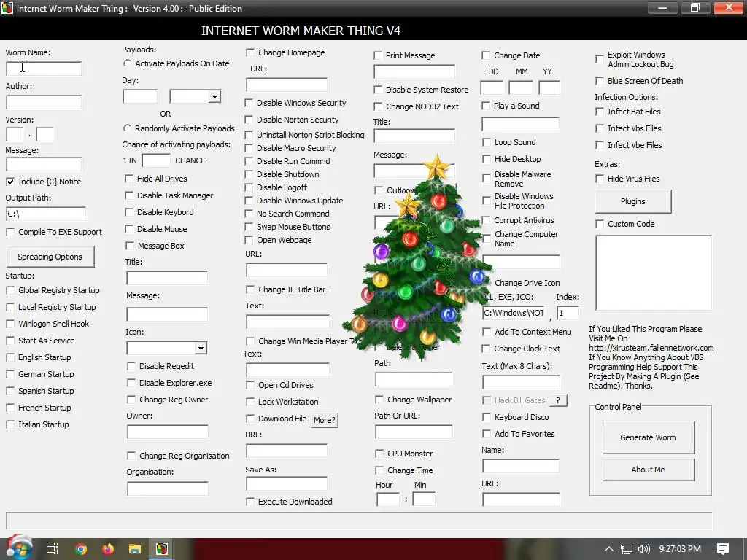Open the Windows Start button

coord(18,548)
